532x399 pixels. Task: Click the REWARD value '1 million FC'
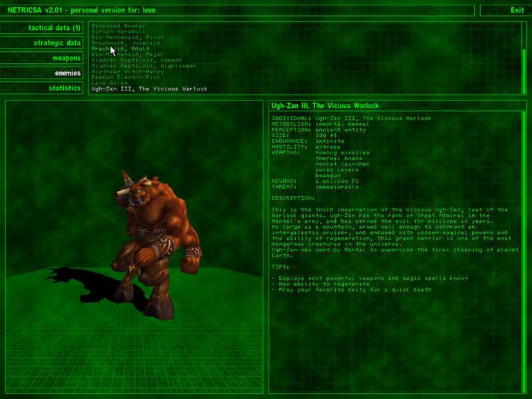click(336, 181)
